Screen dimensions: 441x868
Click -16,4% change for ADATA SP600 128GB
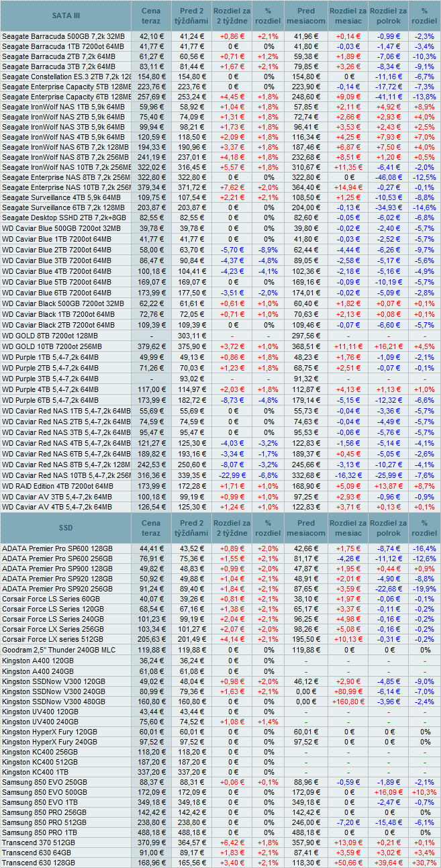pos(424,548)
